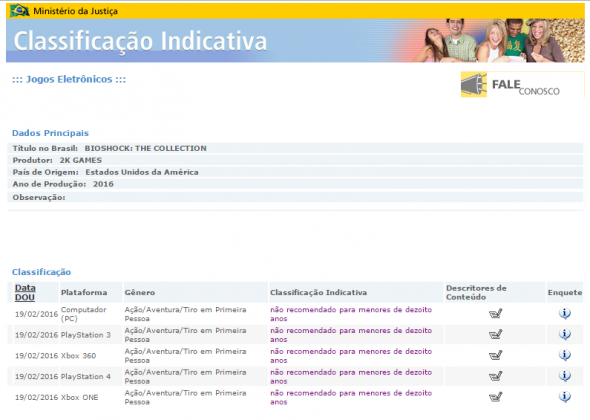The height and width of the screenshot is (420, 590).
Task: Select title BIOSHOCK: THE COLLECTION
Action: (146, 148)
